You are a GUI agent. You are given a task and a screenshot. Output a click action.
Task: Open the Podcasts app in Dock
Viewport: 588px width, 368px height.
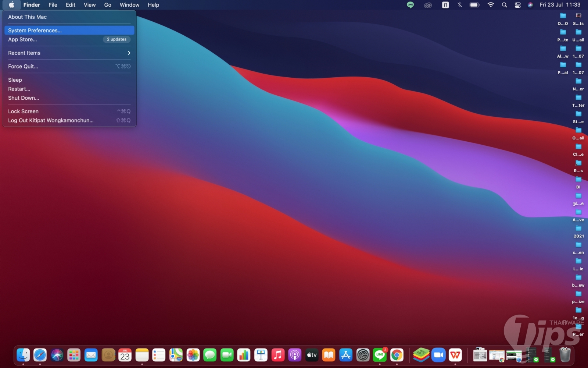tap(295, 355)
